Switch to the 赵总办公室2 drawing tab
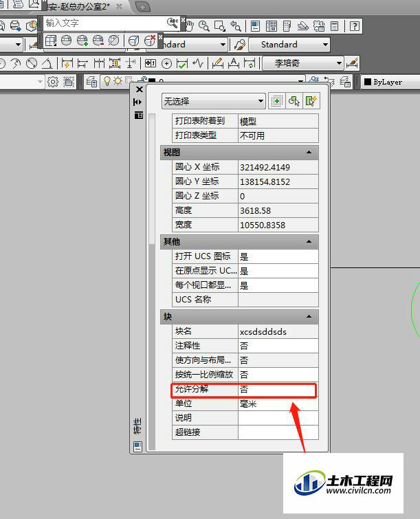Image resolution: width=420 pixels, height=519 pixels. (x=78, y=6)
